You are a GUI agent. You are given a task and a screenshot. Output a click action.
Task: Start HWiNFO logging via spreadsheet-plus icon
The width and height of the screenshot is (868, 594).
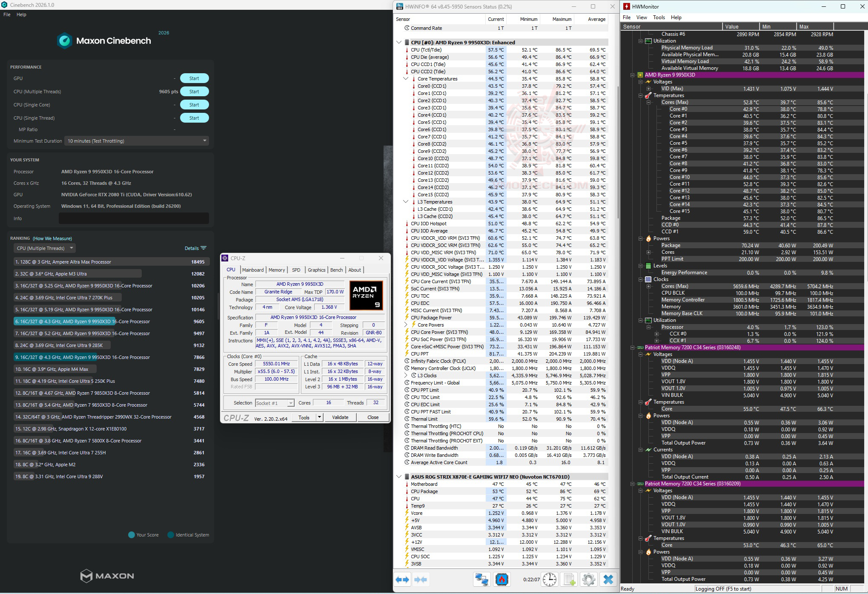coord(570,580)
